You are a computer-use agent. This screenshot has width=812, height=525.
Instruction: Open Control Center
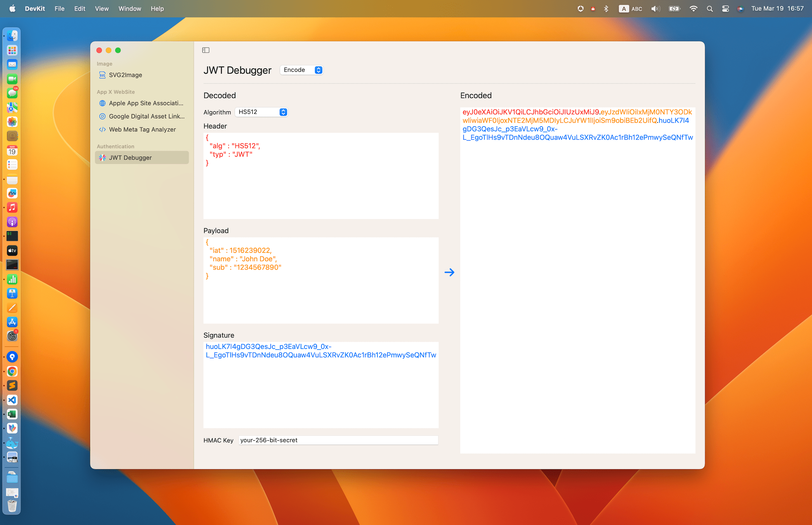(725, 9)
